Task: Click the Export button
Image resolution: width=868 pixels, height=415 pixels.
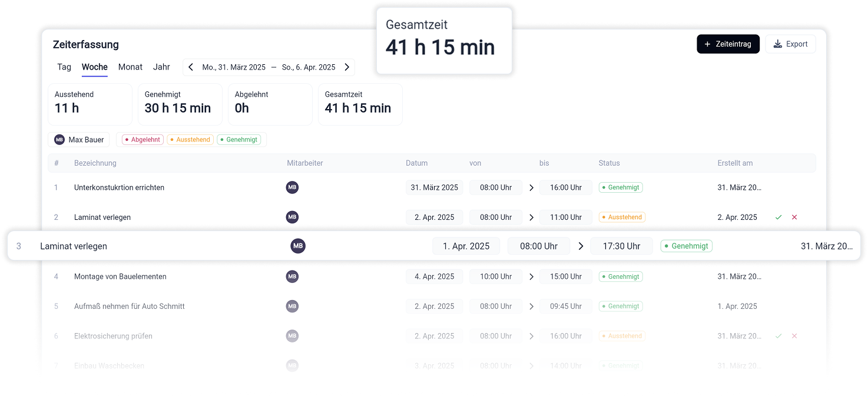Action: tap(790, 44)
